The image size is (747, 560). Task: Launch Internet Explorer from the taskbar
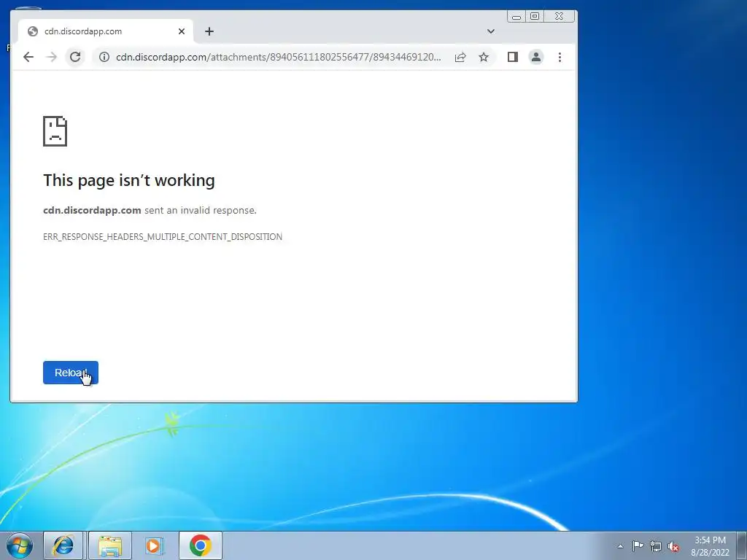(x=63, y=545)
